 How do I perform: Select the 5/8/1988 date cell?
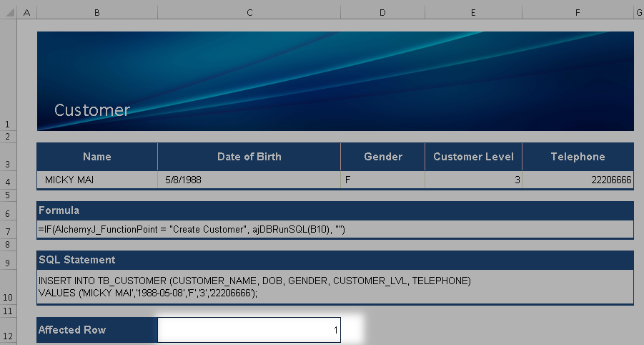point(249,180)
